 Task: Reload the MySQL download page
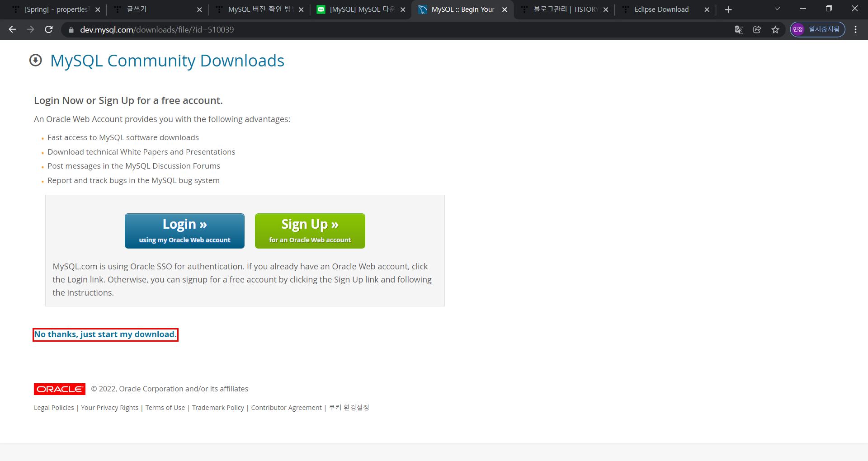click(x=49, y=29)
